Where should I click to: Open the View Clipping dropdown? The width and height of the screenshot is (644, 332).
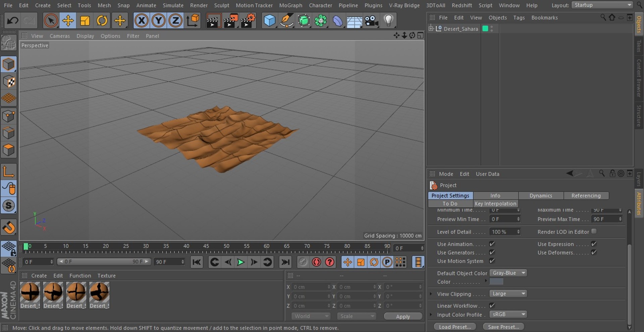click(508, 294)
